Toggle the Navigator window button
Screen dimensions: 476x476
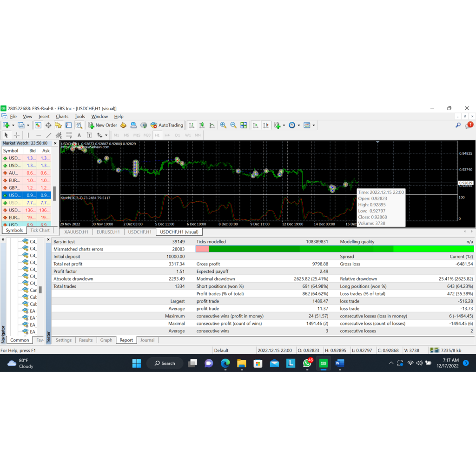[x=59, y=125]
